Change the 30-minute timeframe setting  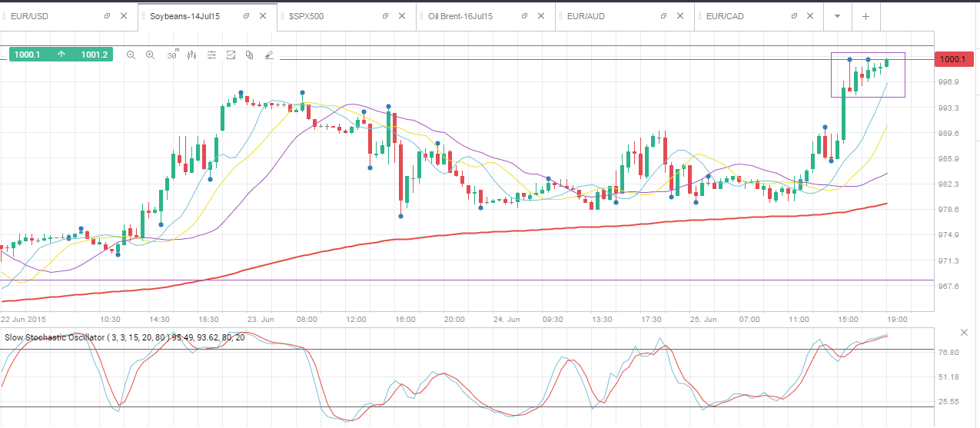point(172,55)
